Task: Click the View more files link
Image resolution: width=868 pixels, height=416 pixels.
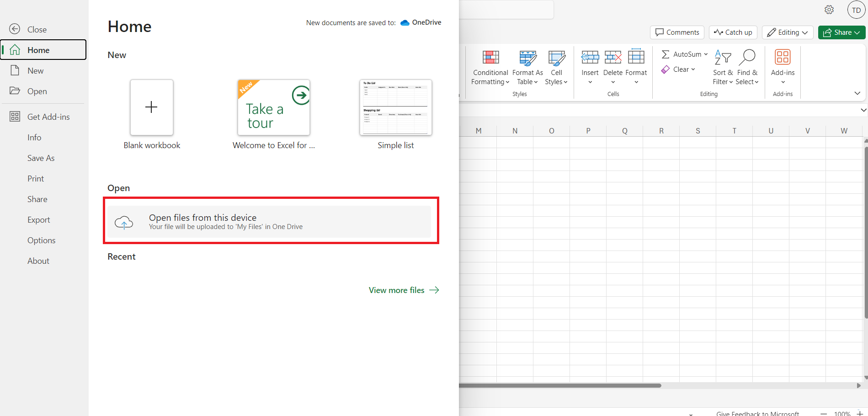Action: point(404,290)
